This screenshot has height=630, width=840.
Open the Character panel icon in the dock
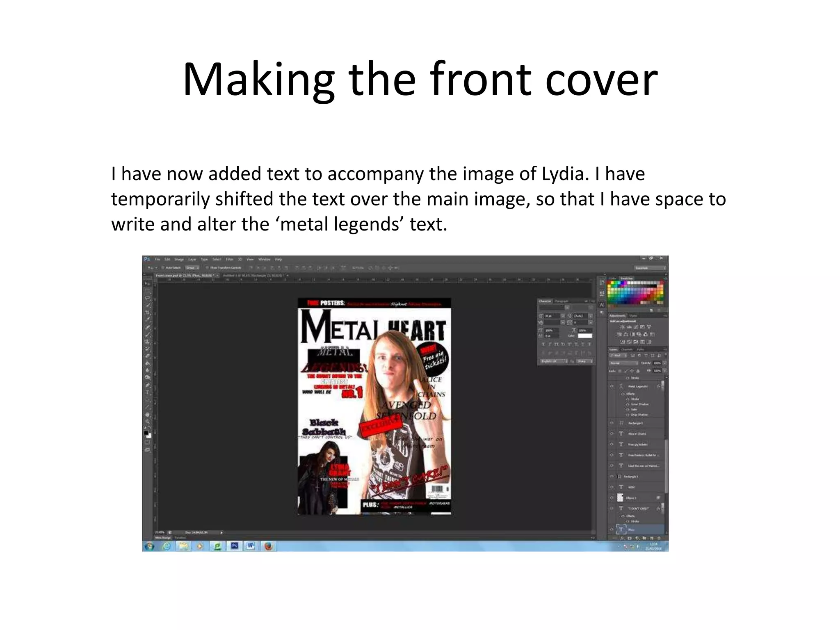pos(602,305)
